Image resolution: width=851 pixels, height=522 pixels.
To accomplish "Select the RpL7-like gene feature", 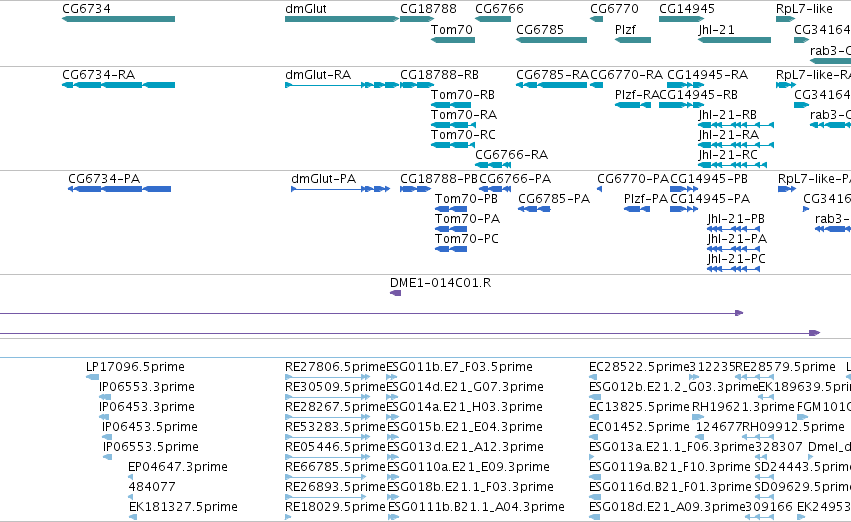I will (785, 19).
